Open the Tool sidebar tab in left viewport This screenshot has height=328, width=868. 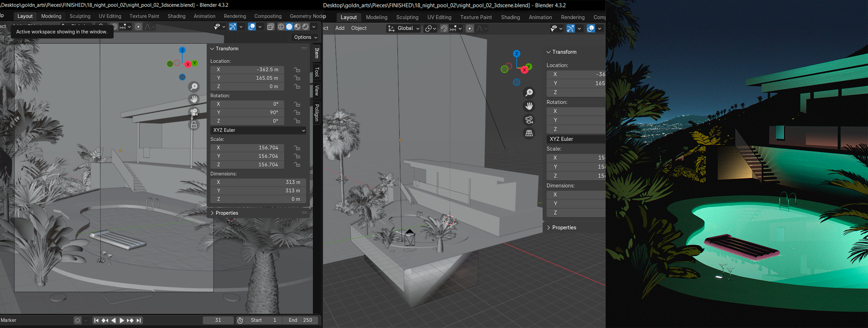click(317, 72)
